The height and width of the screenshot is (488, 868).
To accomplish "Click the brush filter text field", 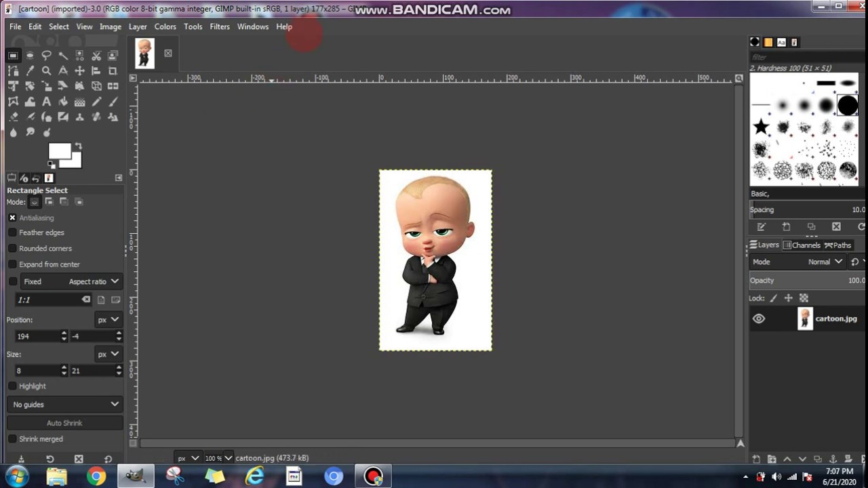I will [808, 57].
